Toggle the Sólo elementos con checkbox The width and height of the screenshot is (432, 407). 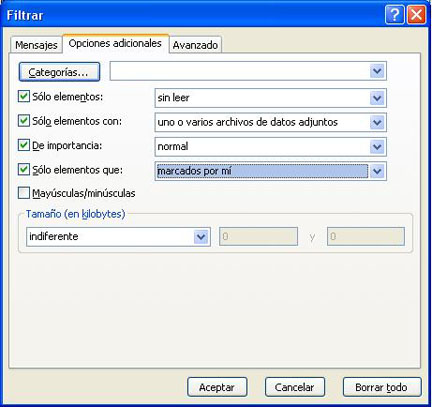click(24, 121)
